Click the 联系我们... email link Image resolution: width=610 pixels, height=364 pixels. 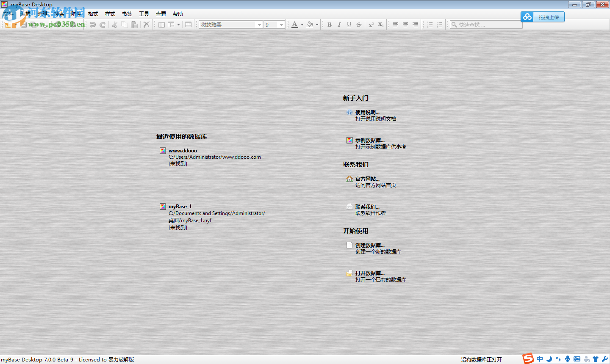pos(367,207)
